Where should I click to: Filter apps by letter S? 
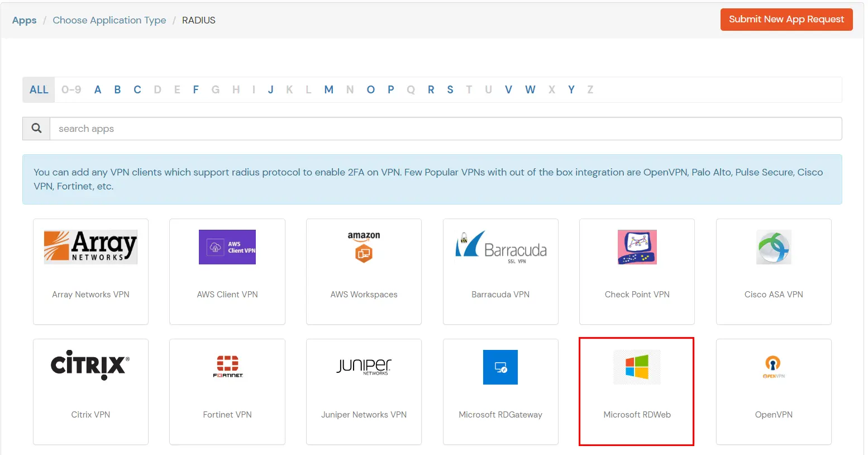[450, 89]
